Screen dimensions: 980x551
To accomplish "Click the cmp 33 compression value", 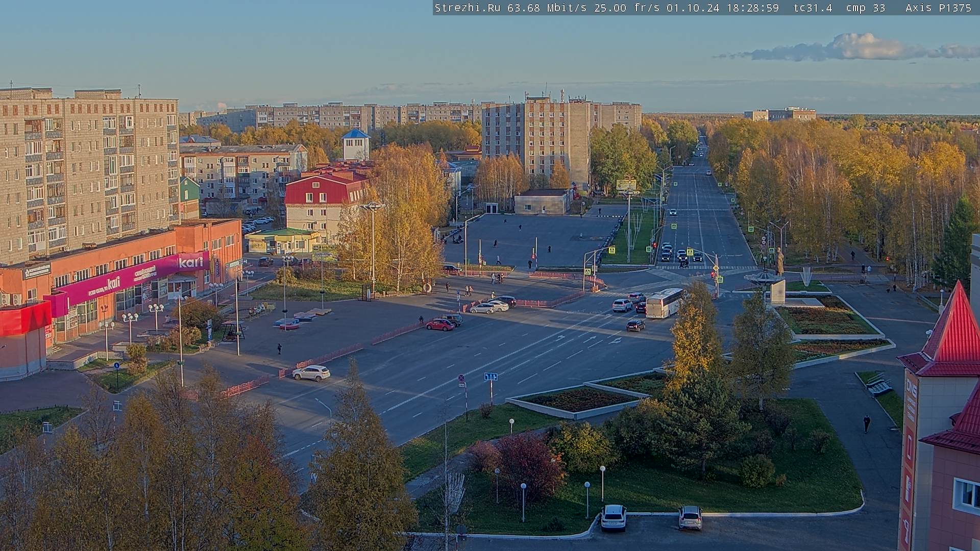I will tap(866, 8).
